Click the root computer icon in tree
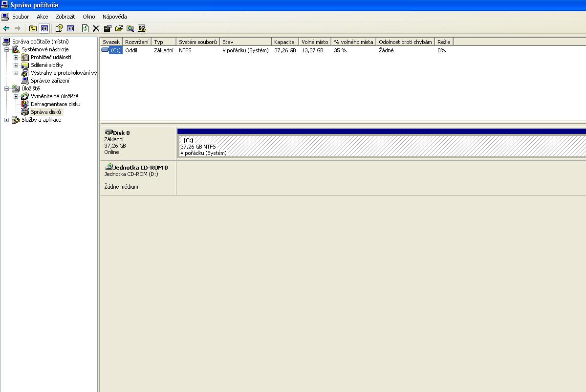 coord(6,42)
